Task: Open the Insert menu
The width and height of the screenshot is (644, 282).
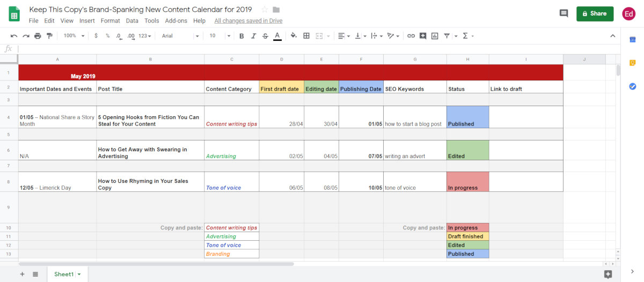Action: (x=87, y=21)
